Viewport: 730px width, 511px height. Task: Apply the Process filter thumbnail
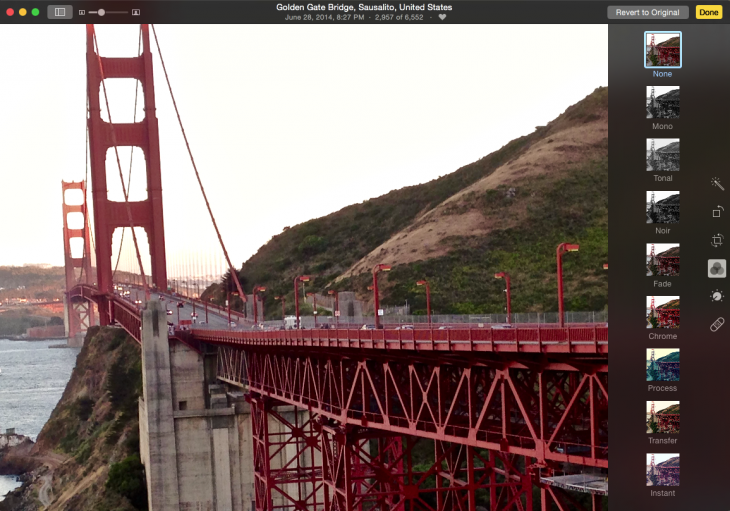click(x=662, y=364)
